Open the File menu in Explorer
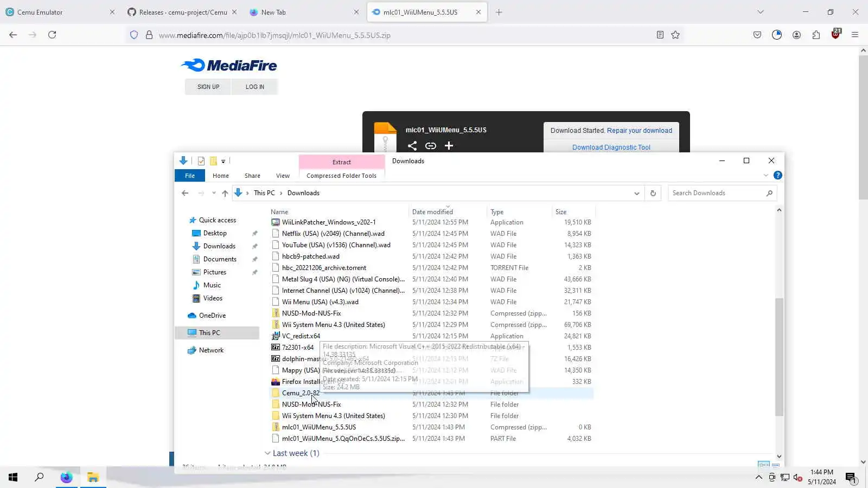This screenshot has width=868, height=488. 190,176
